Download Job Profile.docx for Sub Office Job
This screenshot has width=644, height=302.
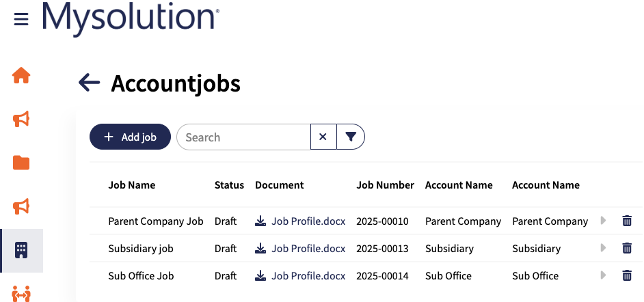coord(301,276)
